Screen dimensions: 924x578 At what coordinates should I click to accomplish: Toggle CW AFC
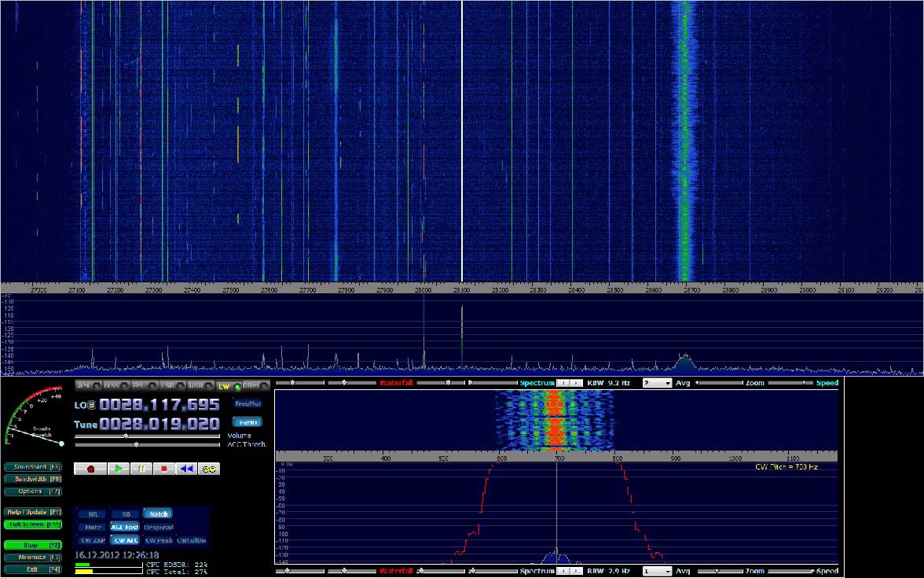(x=126, y=540)
